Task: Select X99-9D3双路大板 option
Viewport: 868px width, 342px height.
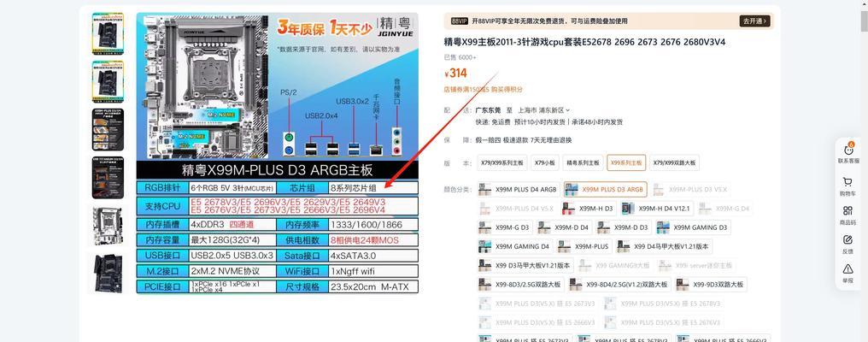Action: [x=711, y=285]
